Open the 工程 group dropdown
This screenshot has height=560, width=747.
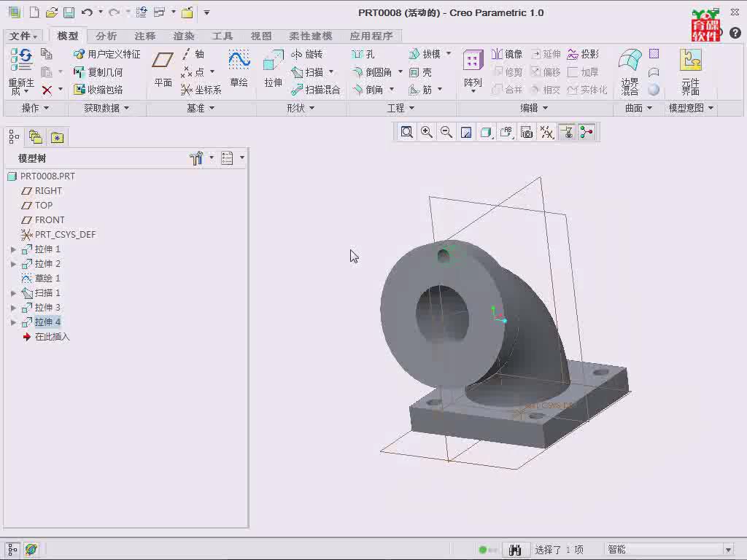click(x=400, y=108)
